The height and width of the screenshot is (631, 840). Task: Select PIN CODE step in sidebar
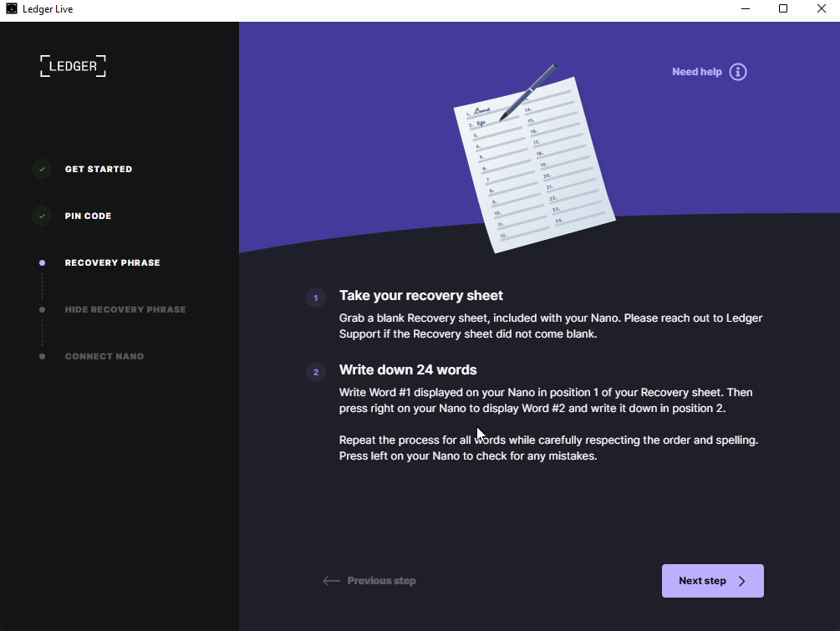click(x=88, y=216)
